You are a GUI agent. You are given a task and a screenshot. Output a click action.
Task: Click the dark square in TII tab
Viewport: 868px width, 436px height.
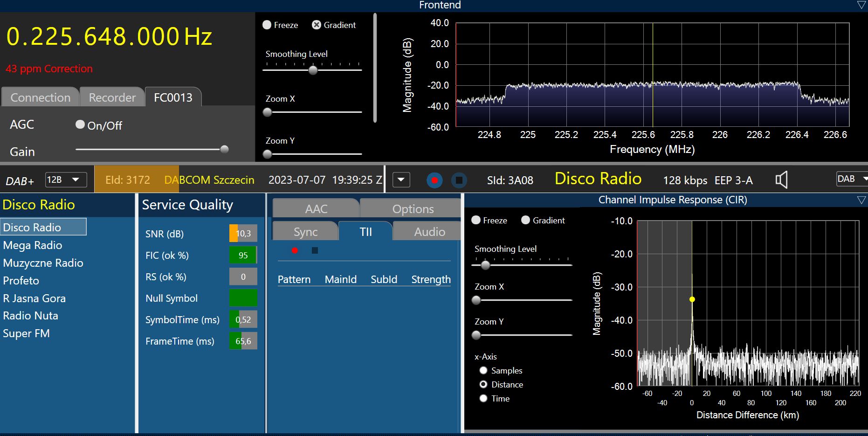click(315, 250)
